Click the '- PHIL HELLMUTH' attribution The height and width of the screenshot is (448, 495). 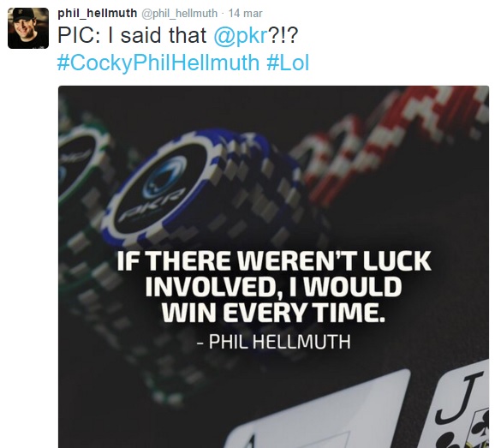pyautogui.click(x=273, y=341)
